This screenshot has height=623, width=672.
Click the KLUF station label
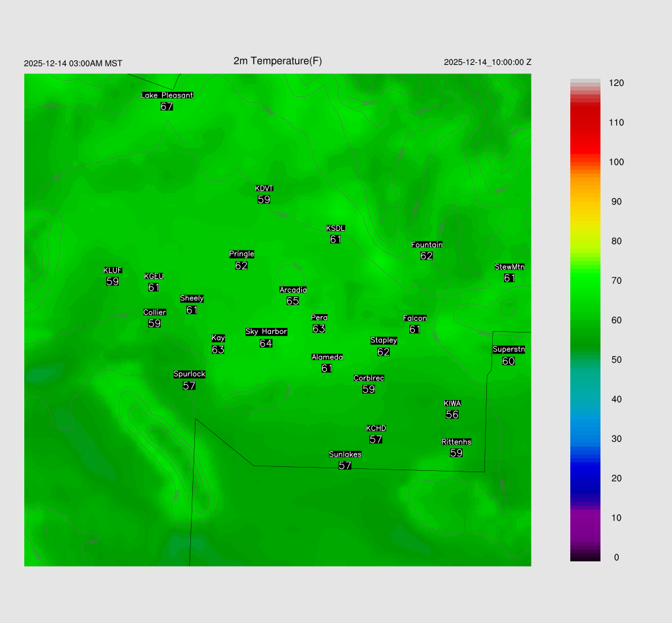(112, 270)
